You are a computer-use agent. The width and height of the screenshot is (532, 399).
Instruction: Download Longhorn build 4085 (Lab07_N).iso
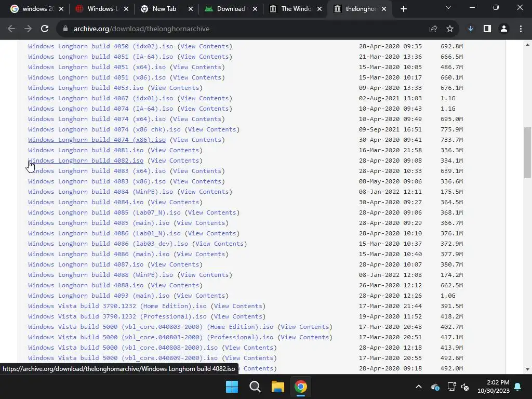[104, 212]
